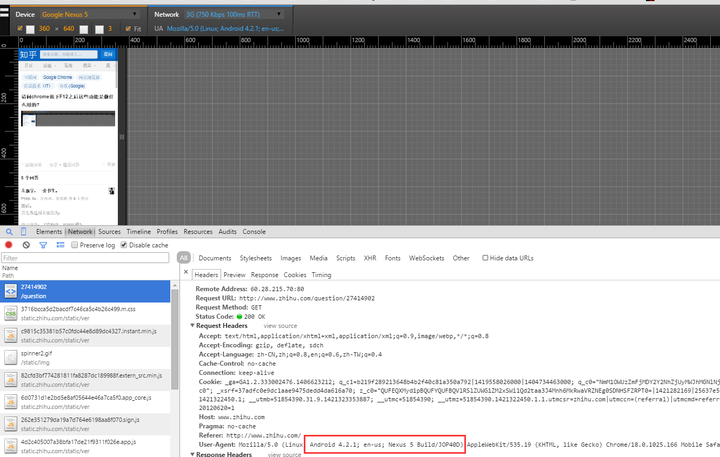The width and height of the screenshot is (720, 457).
Task: Clear the network log with the ban icon
Action: (26, 245)
